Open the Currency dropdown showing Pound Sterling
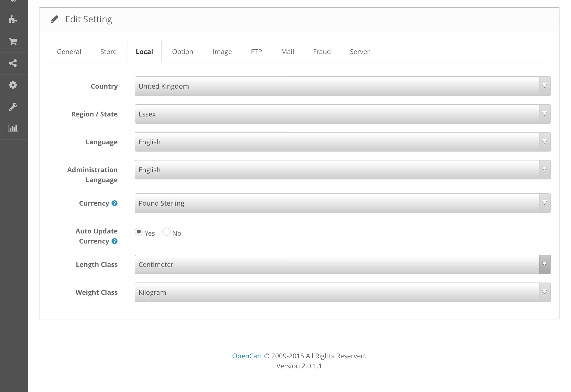The image size is (571, 392). [343, 203]
